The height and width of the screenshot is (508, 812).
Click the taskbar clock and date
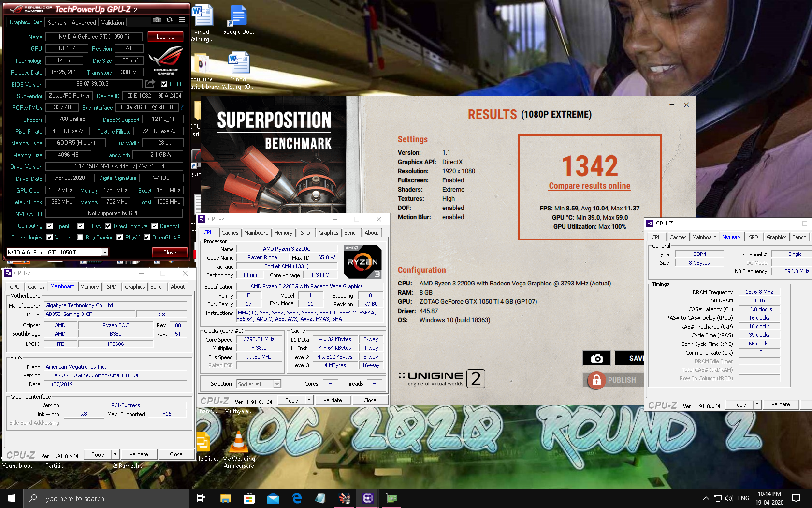pyautogui.click(x=769, y=498)
